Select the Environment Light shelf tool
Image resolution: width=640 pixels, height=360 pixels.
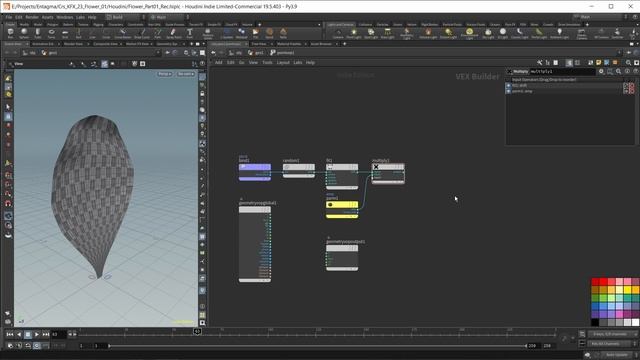tap(469, 33)
